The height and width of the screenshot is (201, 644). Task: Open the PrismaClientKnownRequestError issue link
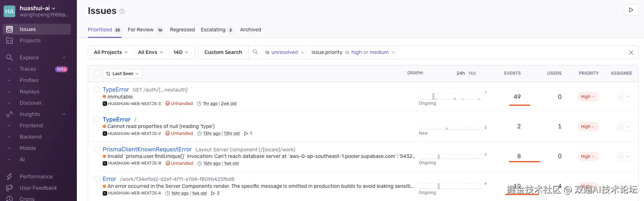[147, 149]
